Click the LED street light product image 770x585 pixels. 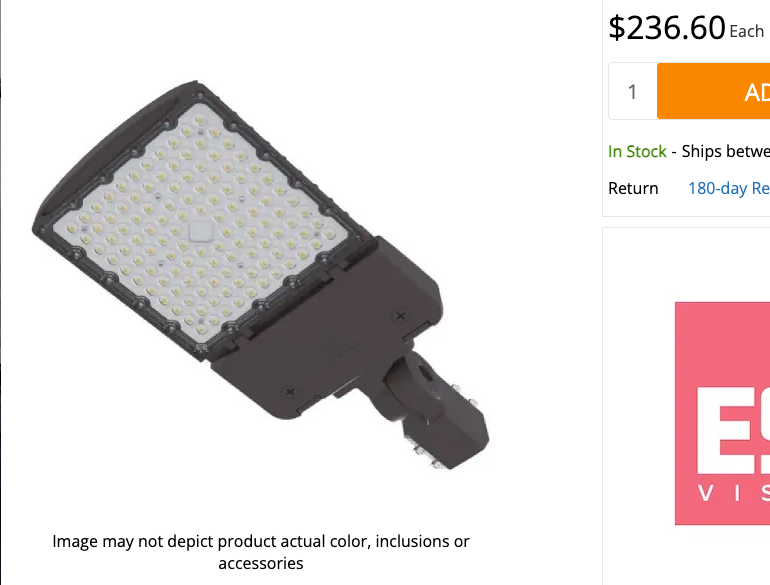[x=261, y=274]
